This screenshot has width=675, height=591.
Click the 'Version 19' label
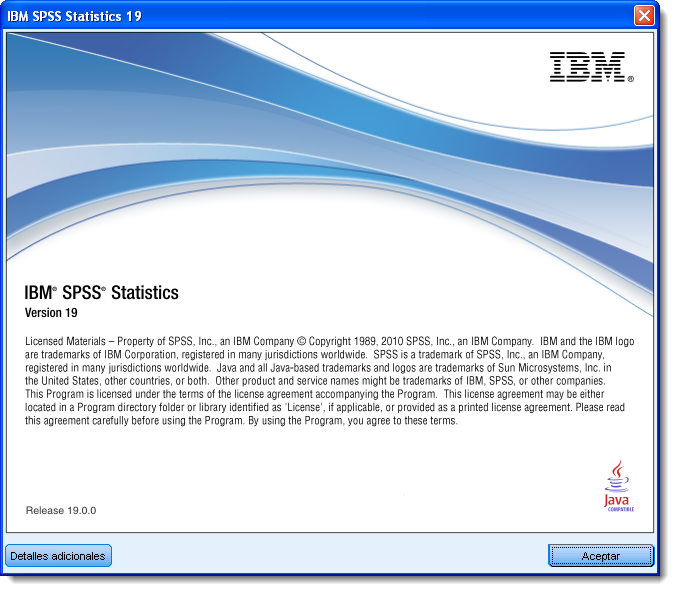pyautogui.click(x=51, y=313)
